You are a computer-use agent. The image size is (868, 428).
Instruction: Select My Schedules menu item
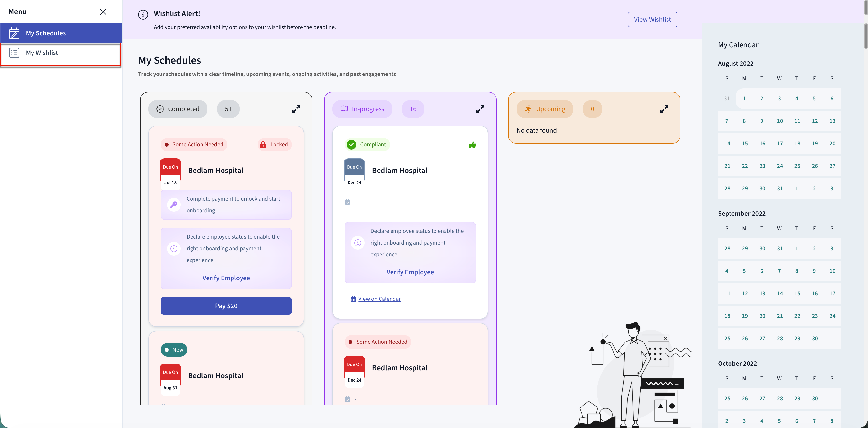[x=46, y=33]
